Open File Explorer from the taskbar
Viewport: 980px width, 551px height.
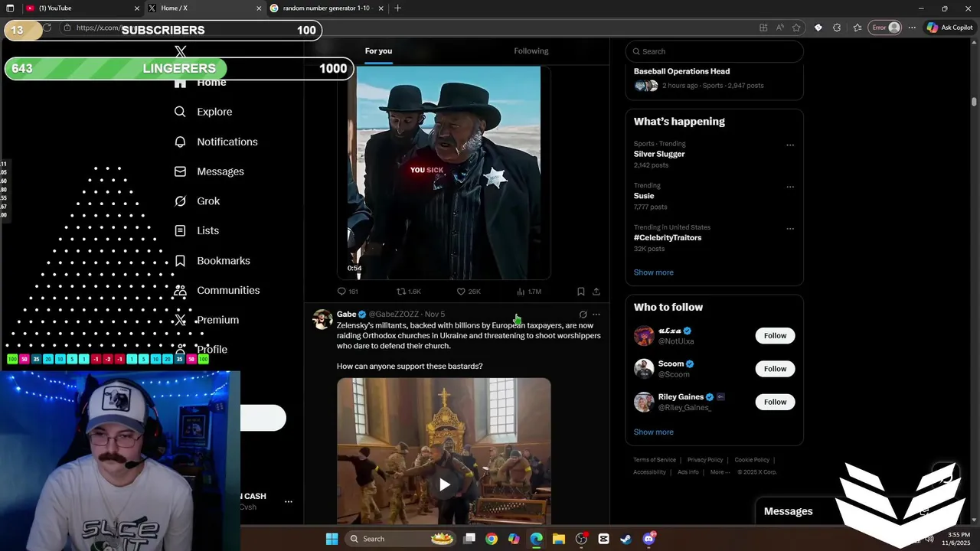tap(558, 539)
